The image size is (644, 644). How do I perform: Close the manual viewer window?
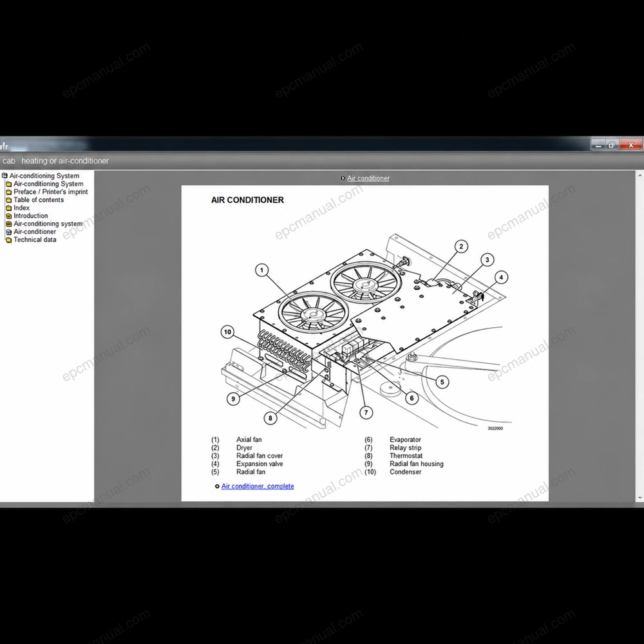click(630, 145)
